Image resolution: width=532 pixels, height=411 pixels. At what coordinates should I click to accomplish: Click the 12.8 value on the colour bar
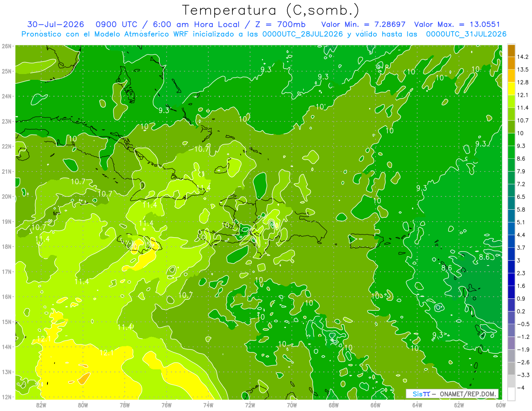(523, 82)
